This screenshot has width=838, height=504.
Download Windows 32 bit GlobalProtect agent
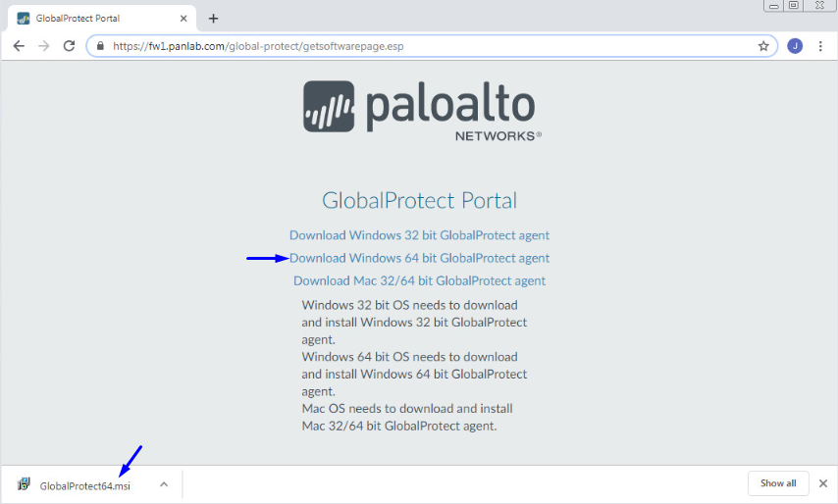[419, 235]
